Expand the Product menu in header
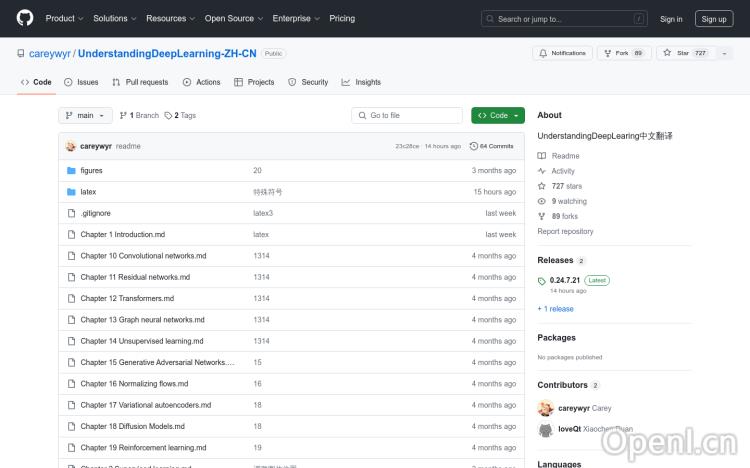Screen dimensions: 750x468 click(x=64, y=18)
